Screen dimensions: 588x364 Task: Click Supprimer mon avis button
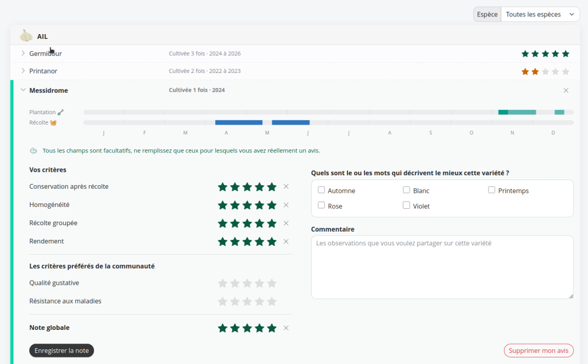pos(539,350)
